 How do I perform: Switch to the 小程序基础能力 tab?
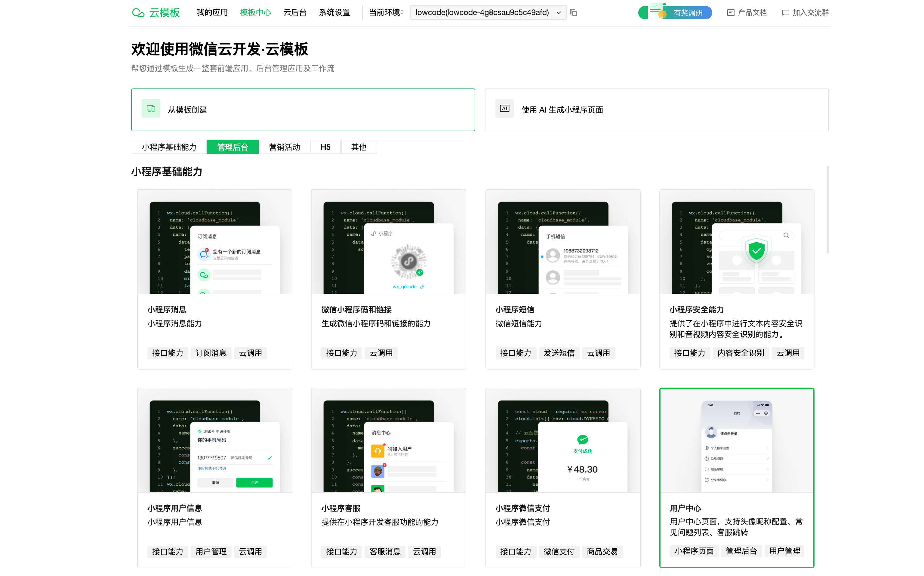169,147
